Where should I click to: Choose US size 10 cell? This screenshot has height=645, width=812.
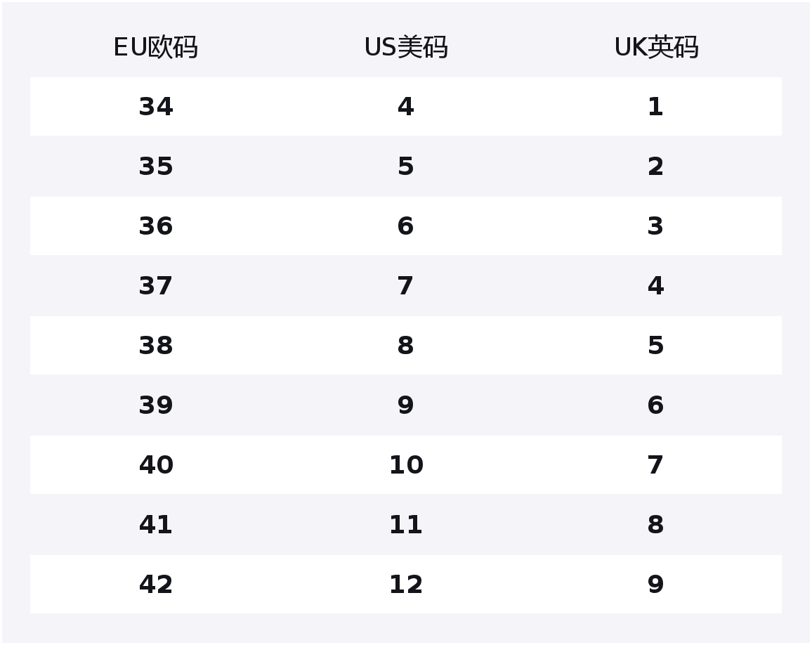coord(406,465)
